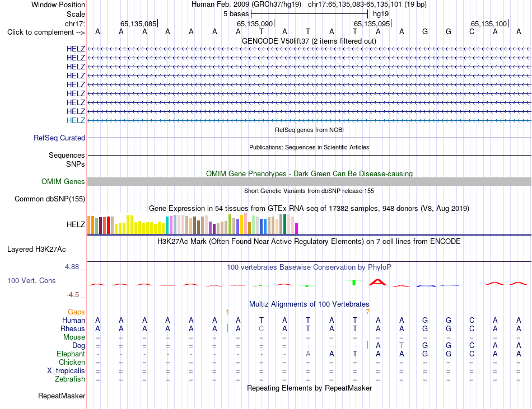Open the 'RefSeq Curated' track label
The width and height of the screenshot is (532, 409).
click(59, 138)
